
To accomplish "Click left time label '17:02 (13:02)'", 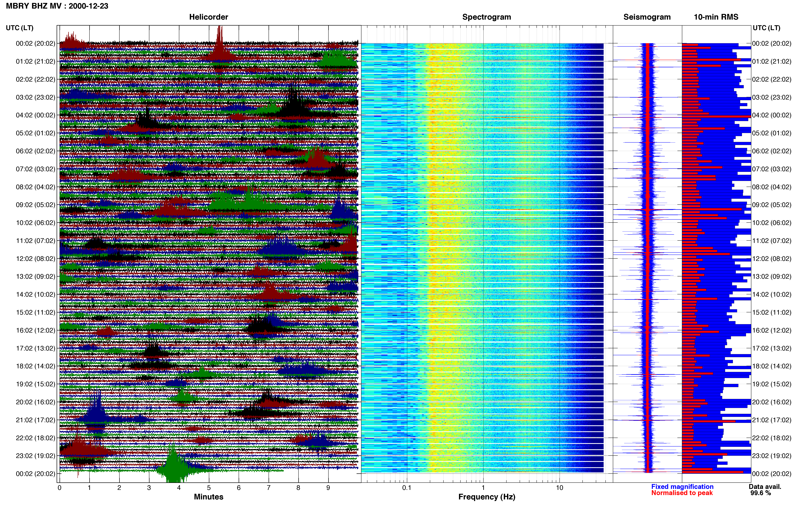I will click(36, 348).
